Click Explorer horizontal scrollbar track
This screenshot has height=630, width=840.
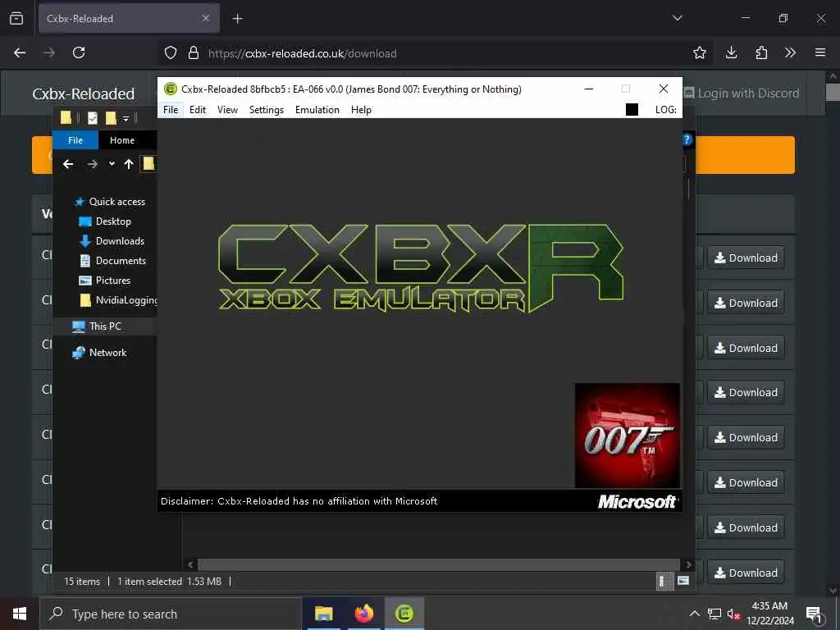click(439, 564)
